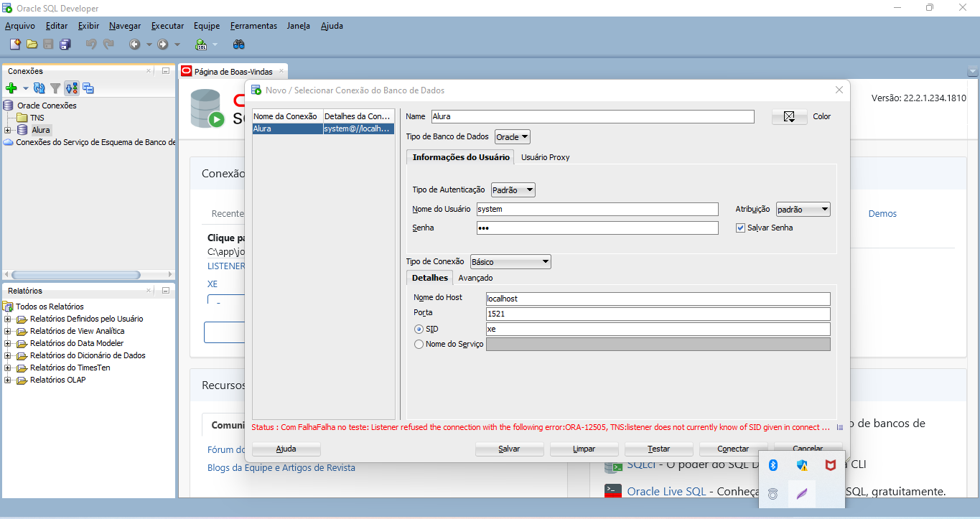Click the Bluetooth tray icon
Image resolution: width=980 pixels, height=519 pixels.
pos(773,465)
